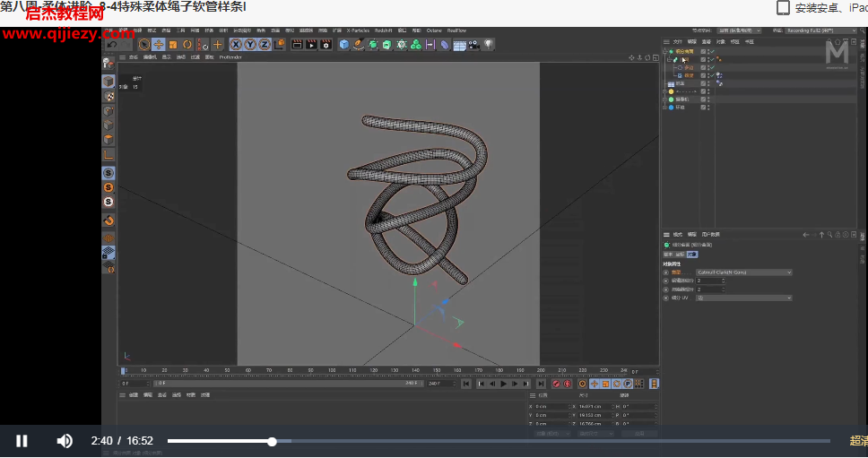This screenshot has height=458, width=868.
Task: Open the Octane menu
Action: pyautogui.click(x=434, y=30)
